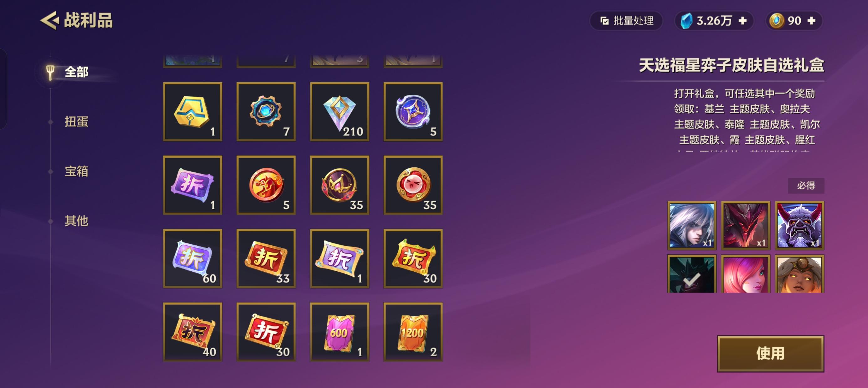
Task: Add more gold coin currency via plus
Action: tap(811, 21)
